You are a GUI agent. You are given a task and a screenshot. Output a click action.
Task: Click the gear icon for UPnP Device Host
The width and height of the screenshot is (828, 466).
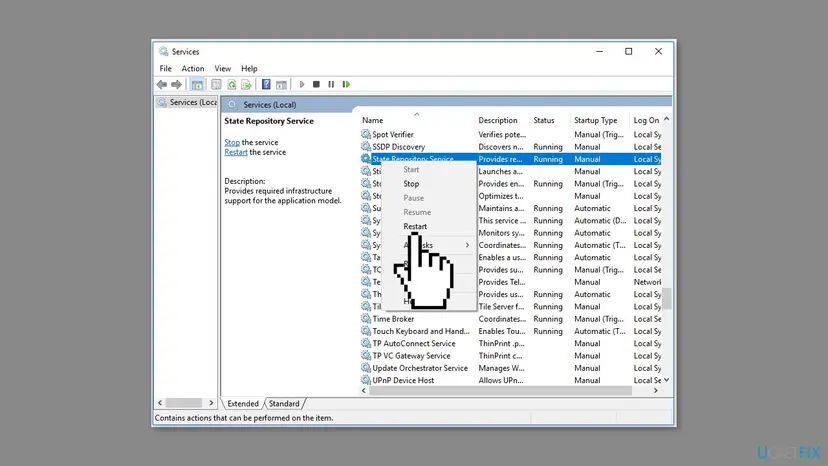[365, 380]
